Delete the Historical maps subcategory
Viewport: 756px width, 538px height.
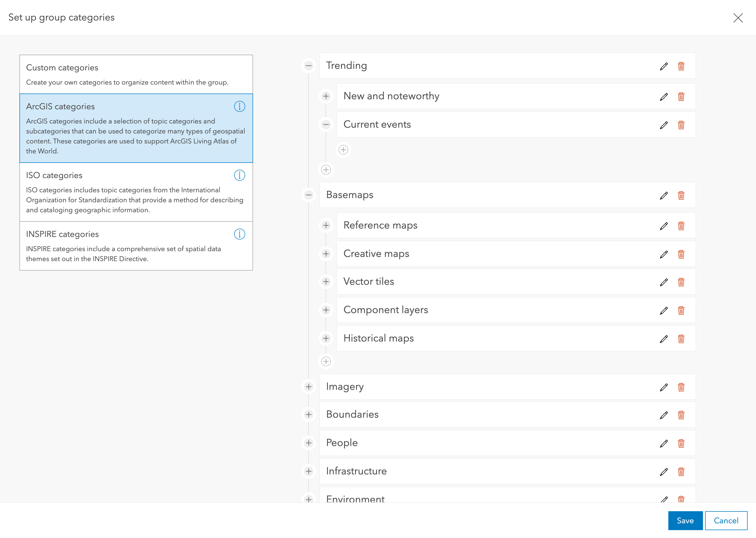click(x=681, y=339)
